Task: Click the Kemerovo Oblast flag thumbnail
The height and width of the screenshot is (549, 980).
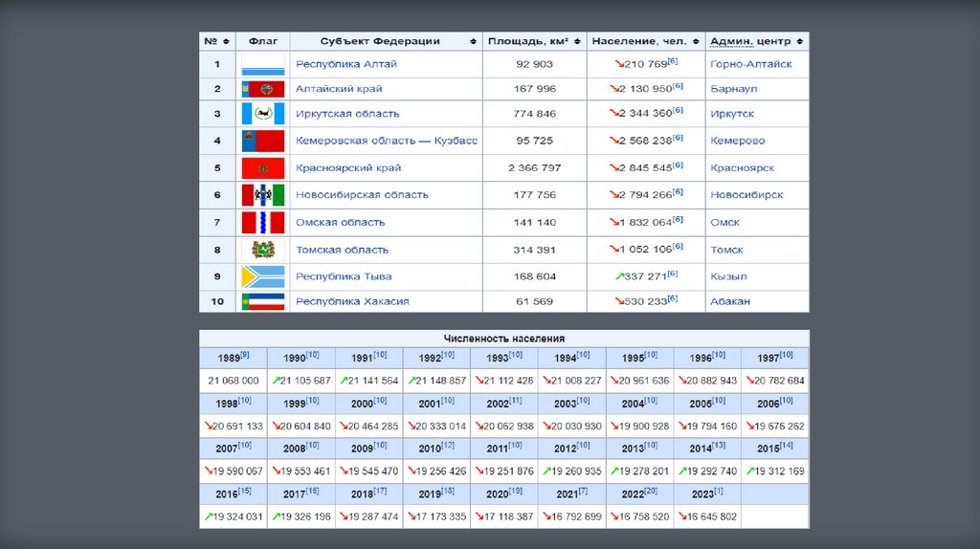Action: (x=262, y=141)
